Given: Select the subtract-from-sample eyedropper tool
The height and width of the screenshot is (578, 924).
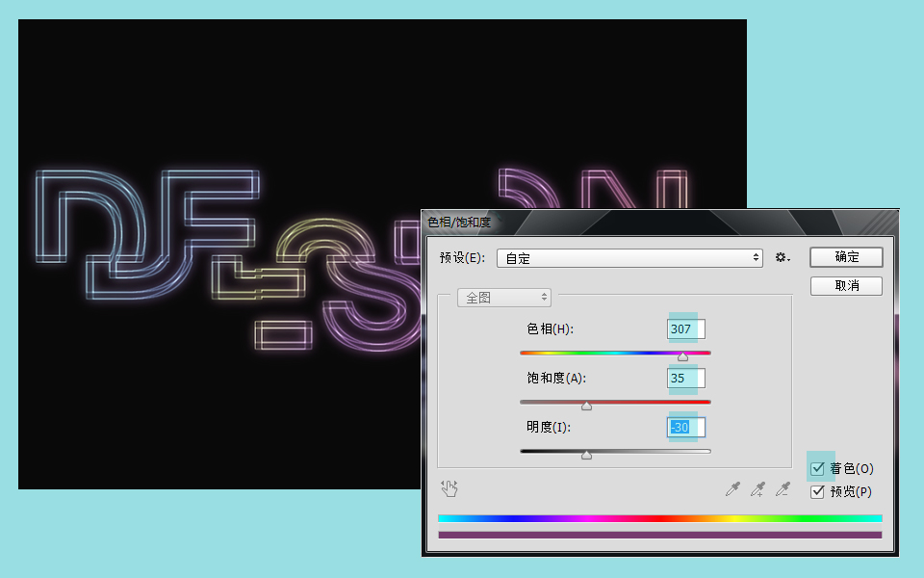Looking at the screenshot, I should pos(783,488).
